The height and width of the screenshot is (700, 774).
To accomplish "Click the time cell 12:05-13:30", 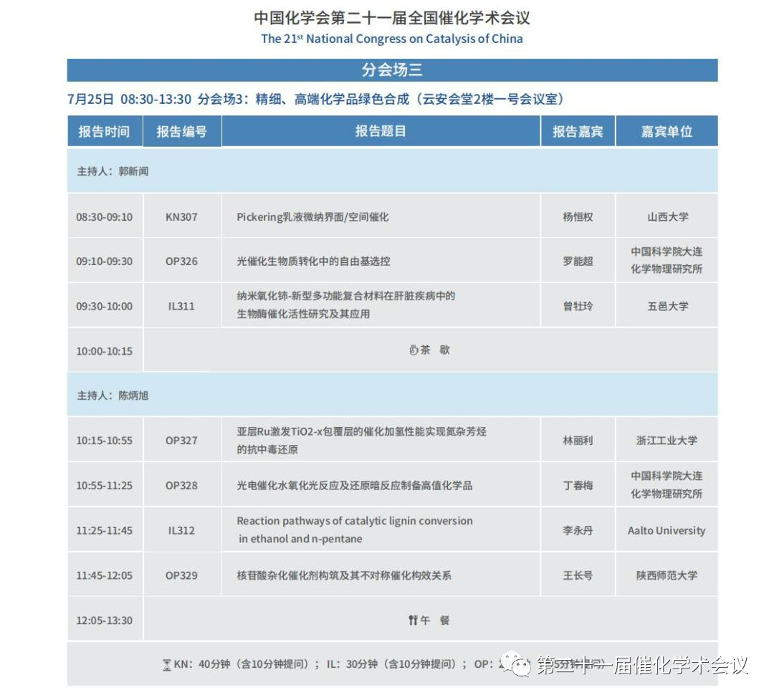I will pos(104,620).
